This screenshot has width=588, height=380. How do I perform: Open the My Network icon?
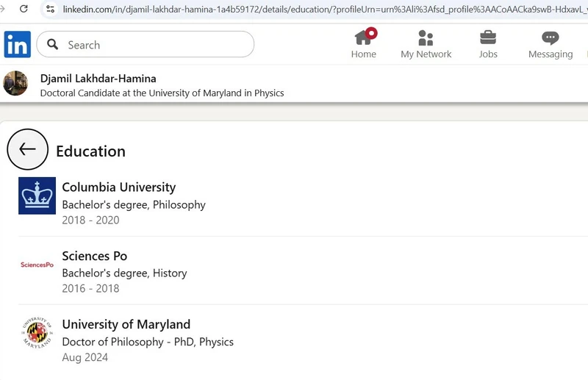pos(426,38)
